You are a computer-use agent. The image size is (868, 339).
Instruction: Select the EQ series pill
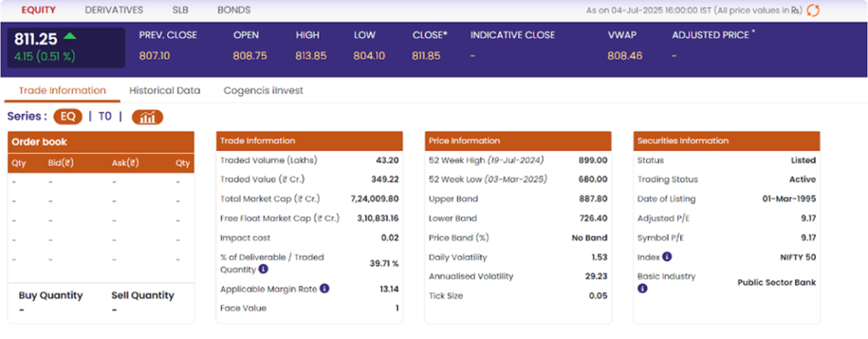click(68, 116)
